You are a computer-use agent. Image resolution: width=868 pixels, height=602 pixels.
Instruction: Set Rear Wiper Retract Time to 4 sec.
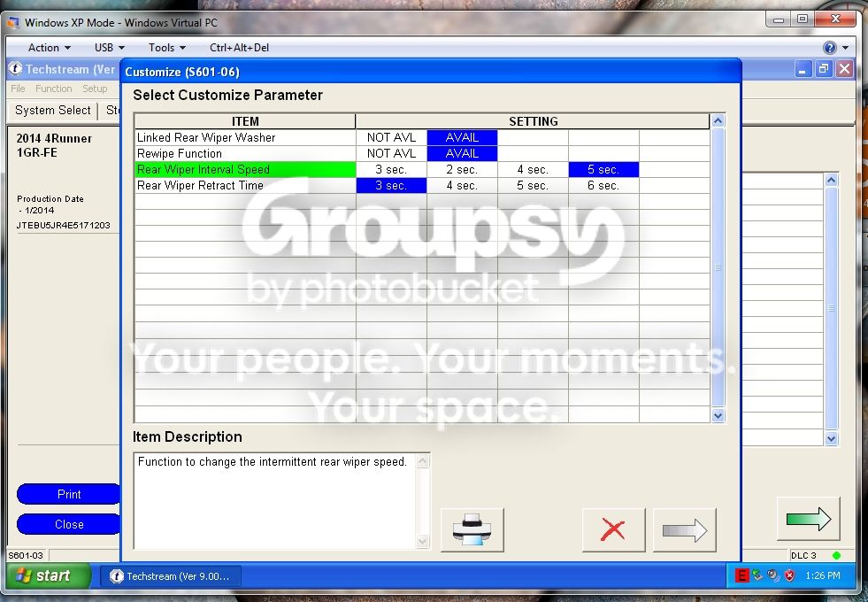pos(462,186)
